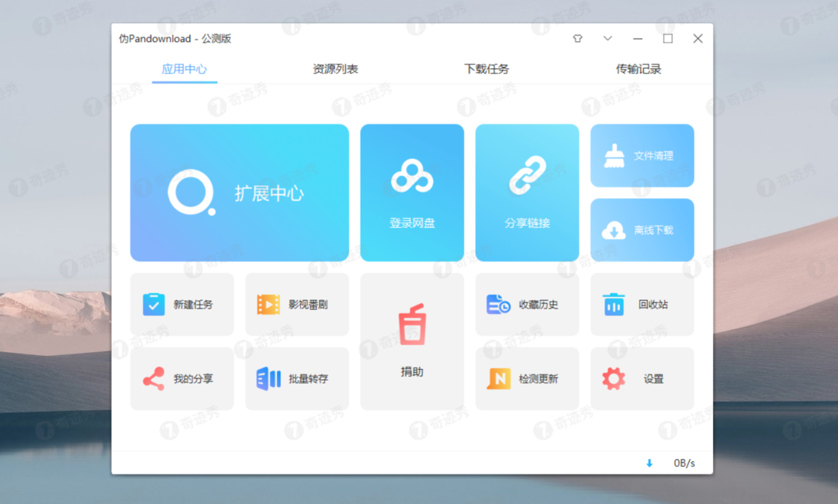The height and width of the screenshot is (504, 838).
Task: Click the 文件清理 broom icon
Action: click(x=614, y=156)
